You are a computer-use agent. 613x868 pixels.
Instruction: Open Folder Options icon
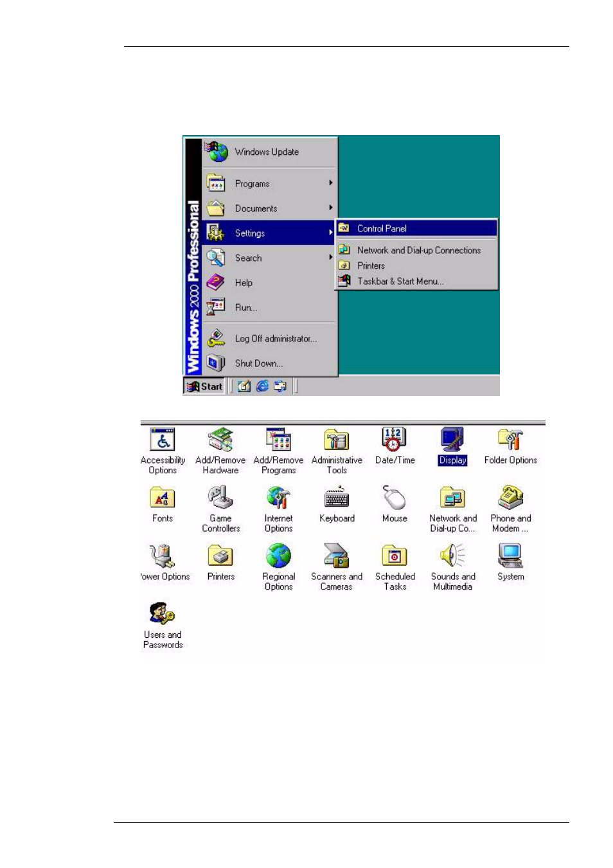(x=511, y=440)
